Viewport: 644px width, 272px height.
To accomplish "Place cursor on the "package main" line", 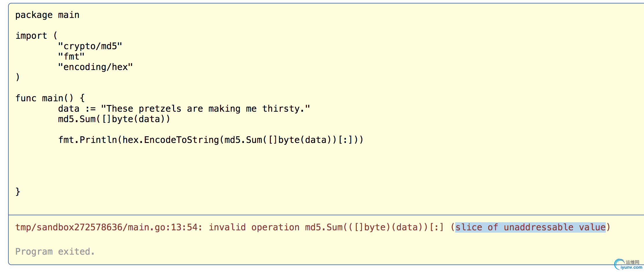I will coord(47,15).
